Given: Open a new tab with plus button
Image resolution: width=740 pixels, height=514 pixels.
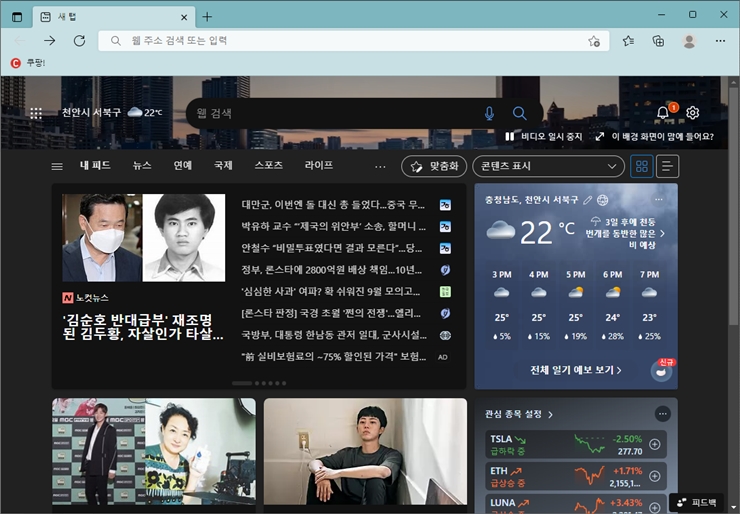Looking at the screenshot, I should pos(207,17).
